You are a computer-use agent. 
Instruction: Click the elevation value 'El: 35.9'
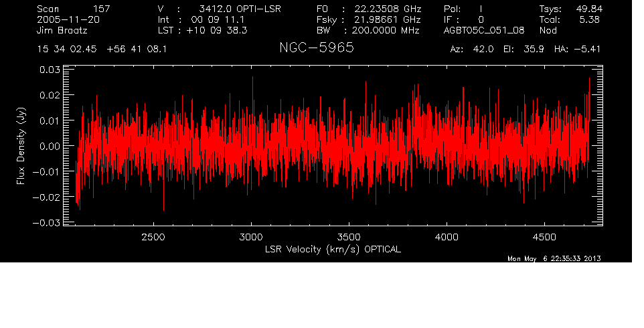[x=524, y=50]
